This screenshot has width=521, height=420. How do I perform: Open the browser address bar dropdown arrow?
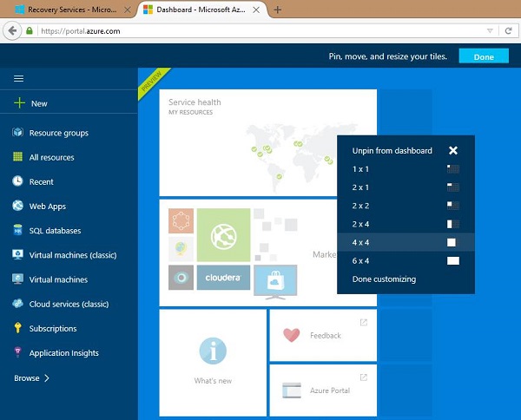(489, 30)
